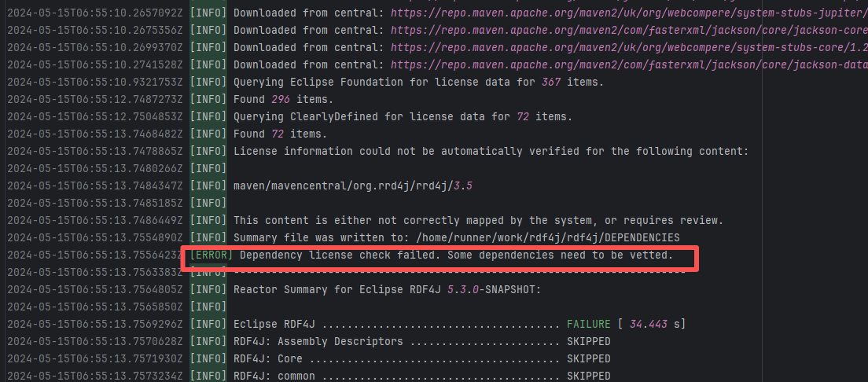Click 'License information could not be automatically verified' line
This screenshot has height=382, width=868.
tap(491, 151)
